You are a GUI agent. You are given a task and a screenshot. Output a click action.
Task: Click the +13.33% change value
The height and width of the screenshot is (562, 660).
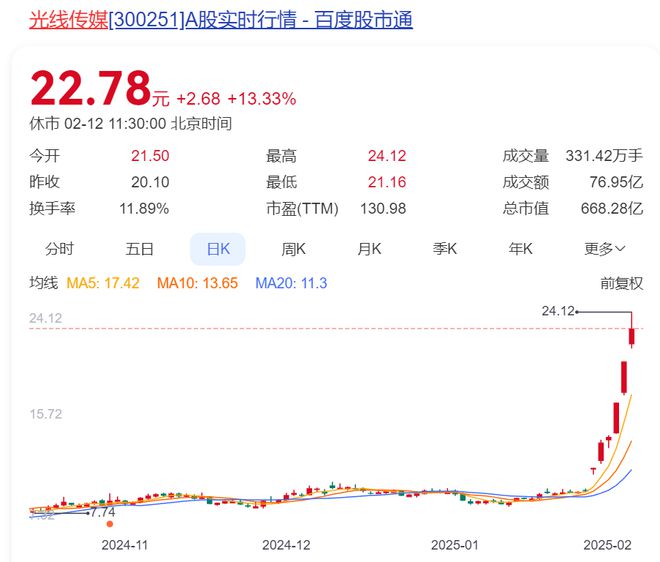(x=262, y=99)
